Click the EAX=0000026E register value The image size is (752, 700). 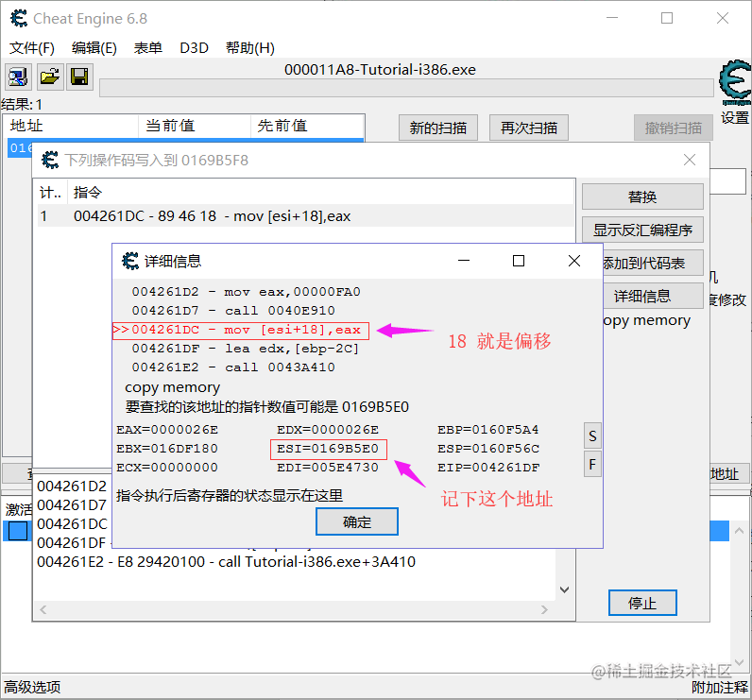(x=167, y=430)
